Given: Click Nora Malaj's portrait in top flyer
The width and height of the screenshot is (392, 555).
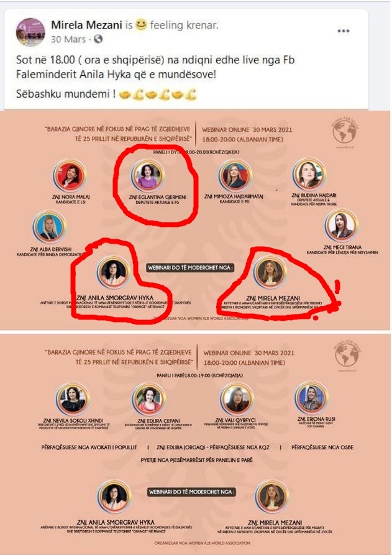Looking at the screenshot, I should click(x=70, y=175).
